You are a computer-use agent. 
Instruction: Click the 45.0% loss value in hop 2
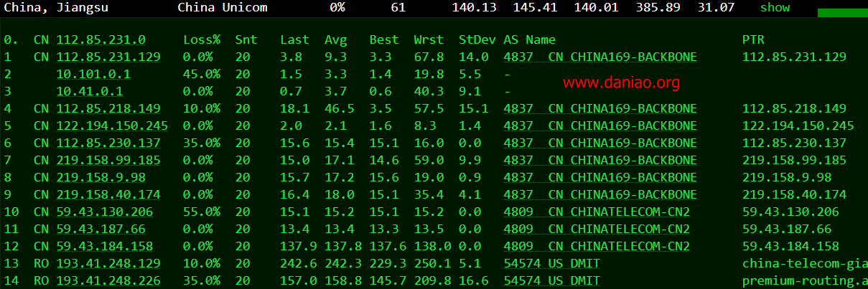202,74
